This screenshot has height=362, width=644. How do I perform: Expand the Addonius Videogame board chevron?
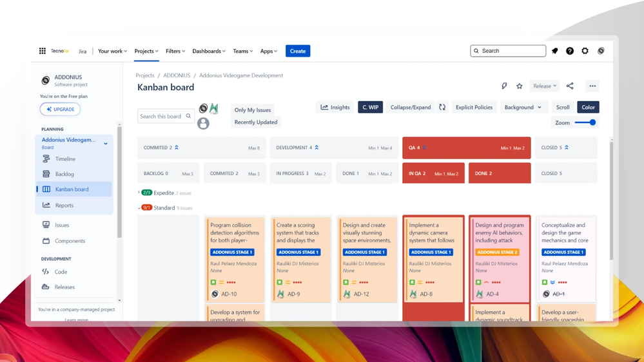tap(106, 144)
